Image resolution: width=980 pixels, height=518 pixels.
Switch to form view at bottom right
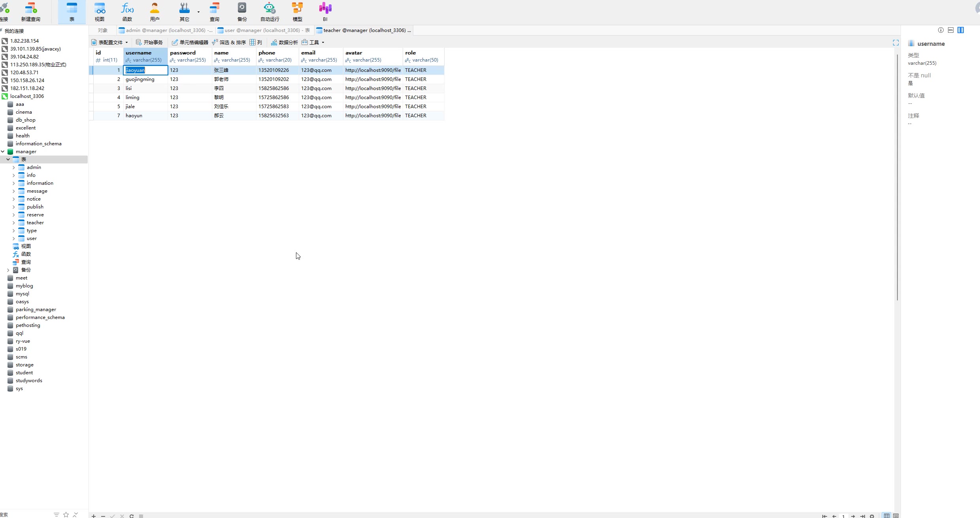(896, 516)
